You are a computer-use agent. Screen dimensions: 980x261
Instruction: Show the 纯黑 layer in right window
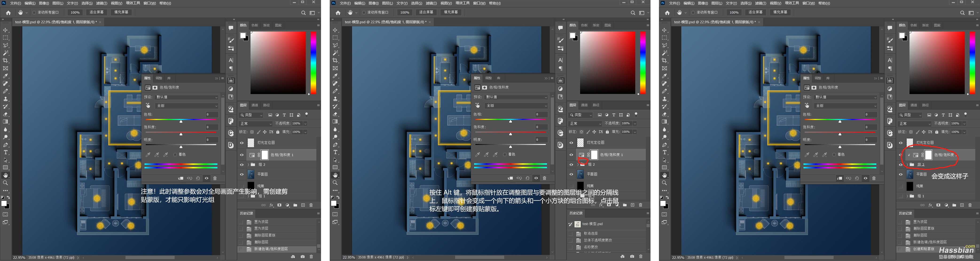(x=901, y=186)
